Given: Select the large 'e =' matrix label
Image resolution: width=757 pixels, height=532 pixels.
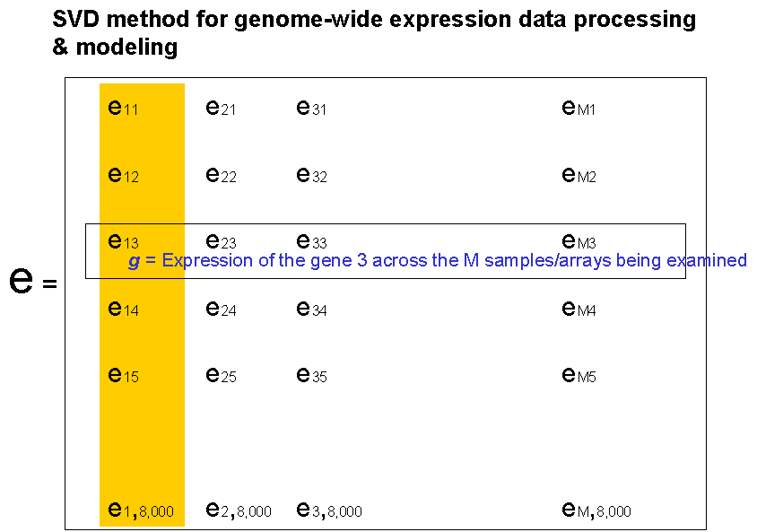Looking at the screenshot, I should pyautogui.click(x=32, y=281).
